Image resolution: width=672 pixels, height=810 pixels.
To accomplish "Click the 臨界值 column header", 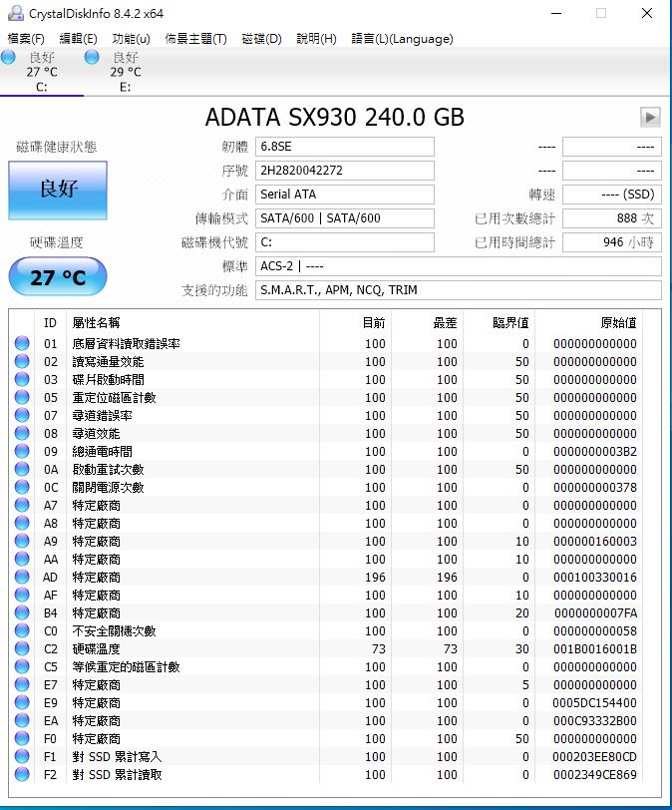I will click(510, 323).
